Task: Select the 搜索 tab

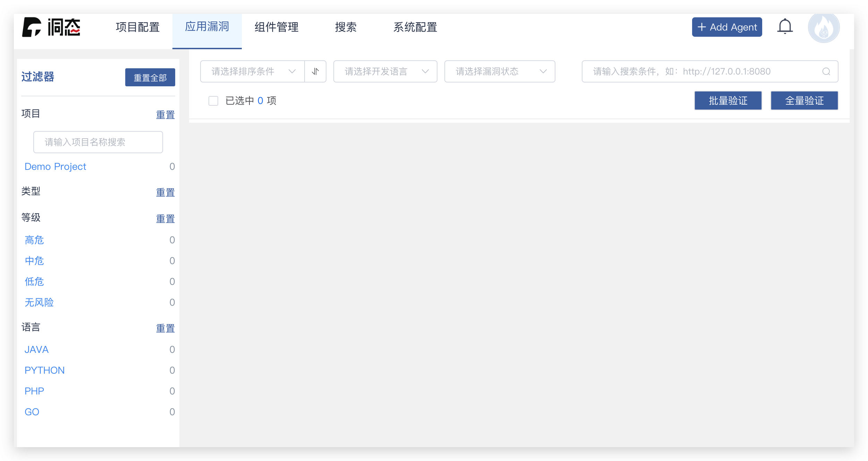Action: click(x=346, y=27)
